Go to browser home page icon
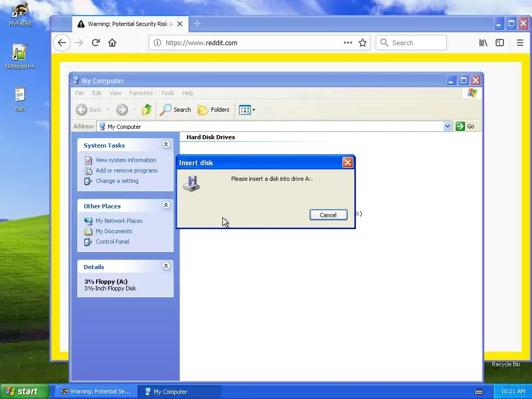Screen dimensions: 532x399 (x=112, y=43)
